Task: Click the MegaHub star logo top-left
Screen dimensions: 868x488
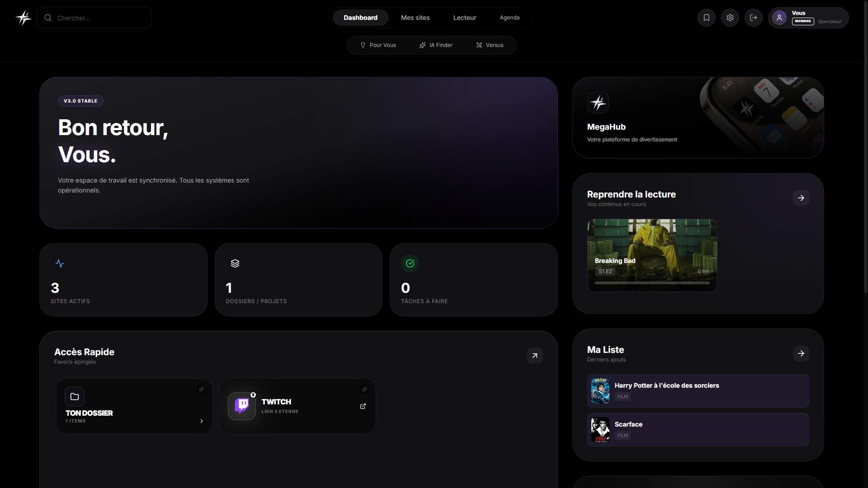Action: [24, 18]
